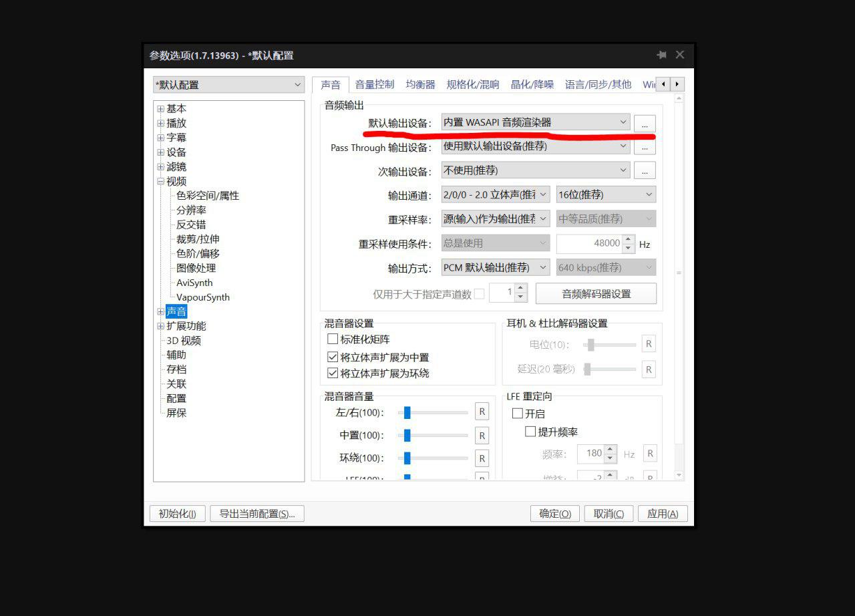
Task: Open 次输出设备 dropdown
Action: click(535, 170)
